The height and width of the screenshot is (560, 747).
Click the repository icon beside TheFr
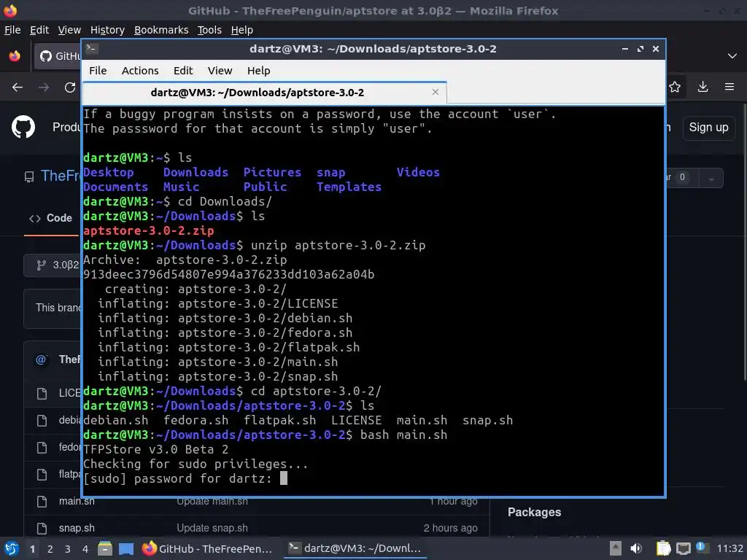point(29,177)
